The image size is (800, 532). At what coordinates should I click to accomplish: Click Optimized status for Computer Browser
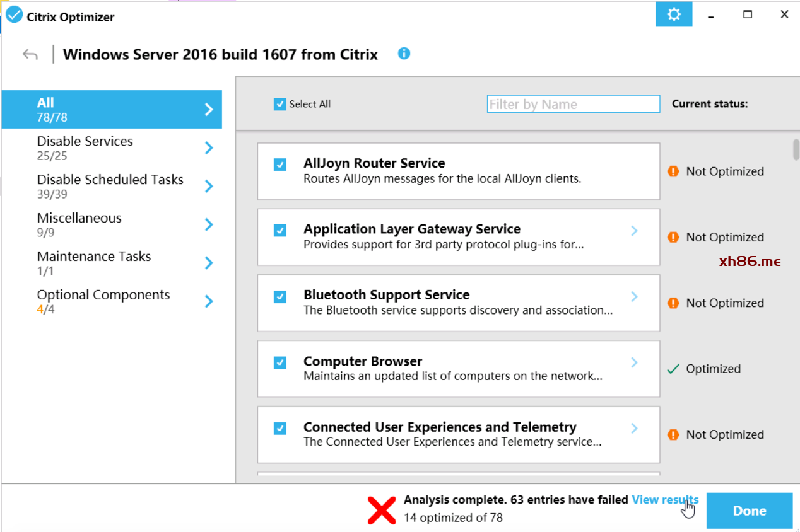coord(713,369)
